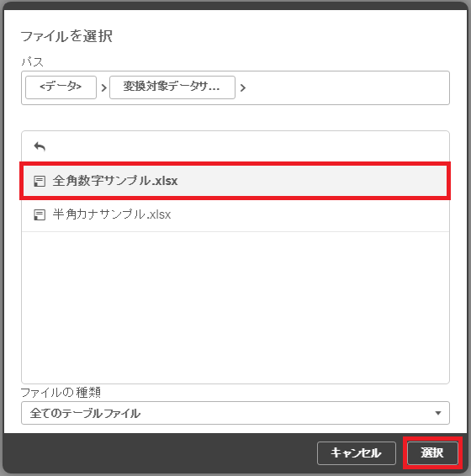The height and width of the screenshot is (476, 471).
Task: Click the dark title bar at the top
Action: tap(235, 5)
